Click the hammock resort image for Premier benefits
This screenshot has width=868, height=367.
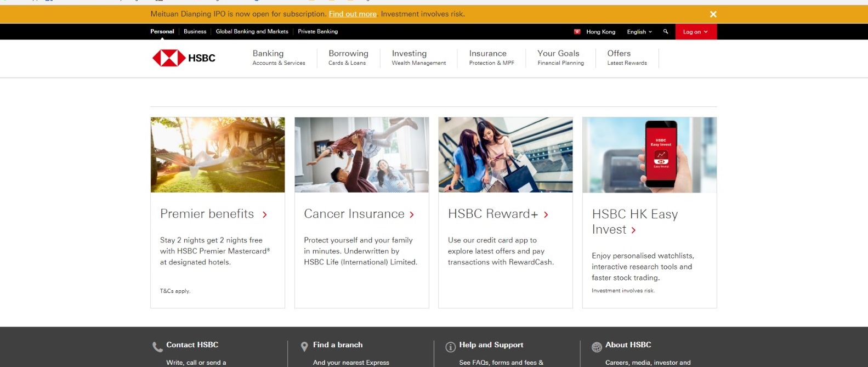click(218, 155)
